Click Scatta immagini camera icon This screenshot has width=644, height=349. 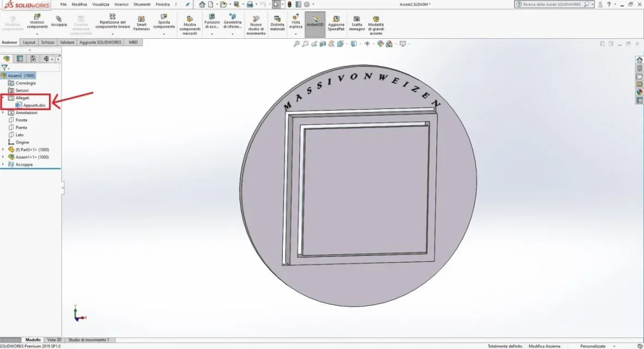[x=356, y=23]
